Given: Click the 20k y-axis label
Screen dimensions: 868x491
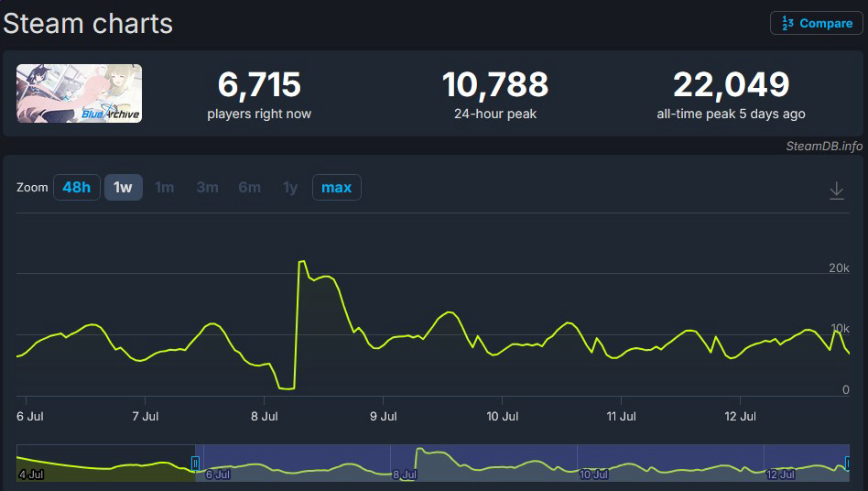Looking at the screenshot, I should (839, 267).
